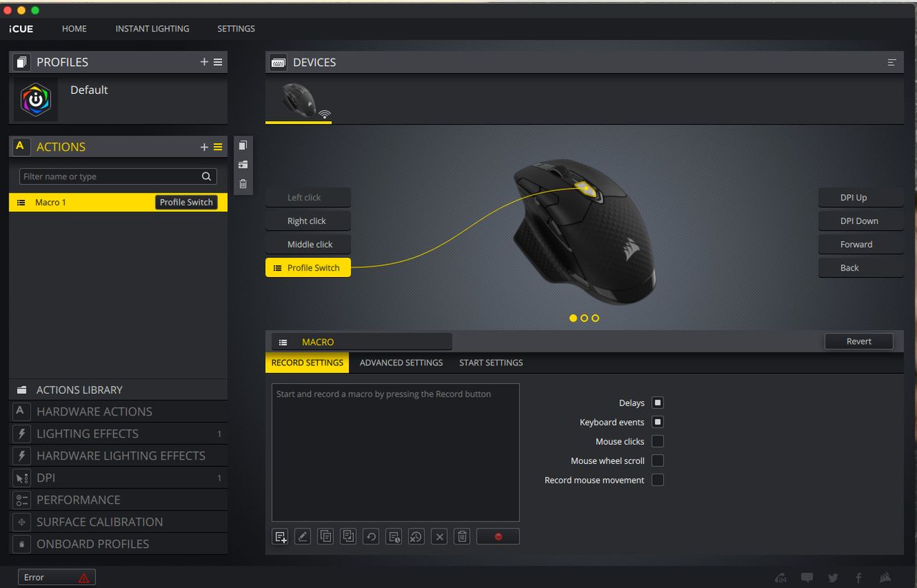The height and width of the screenshot is (588, 917).
Task: Click the Left click button assignment
Action: tap(308, 198)
